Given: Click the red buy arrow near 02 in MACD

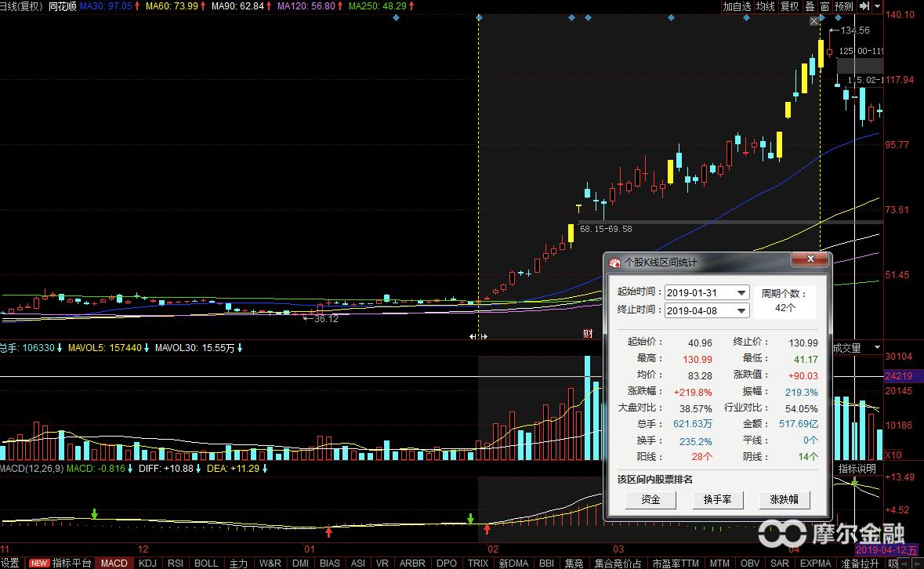Looking at the screenshot, I should coord(487,529).
